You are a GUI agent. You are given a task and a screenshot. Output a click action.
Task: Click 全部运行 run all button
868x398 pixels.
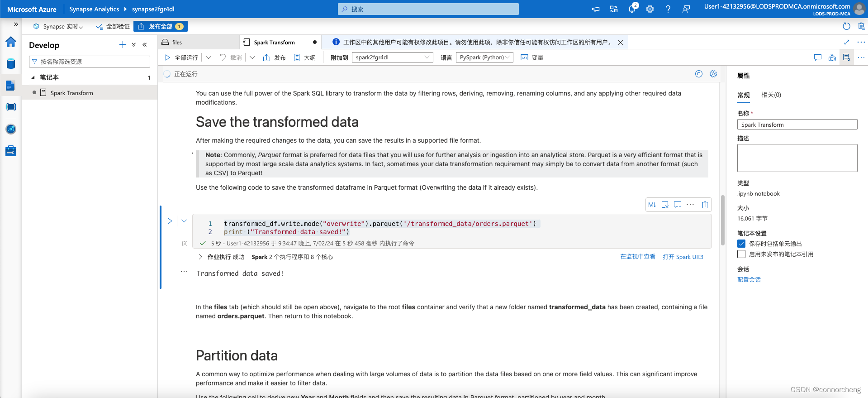[x=181, y=58]
